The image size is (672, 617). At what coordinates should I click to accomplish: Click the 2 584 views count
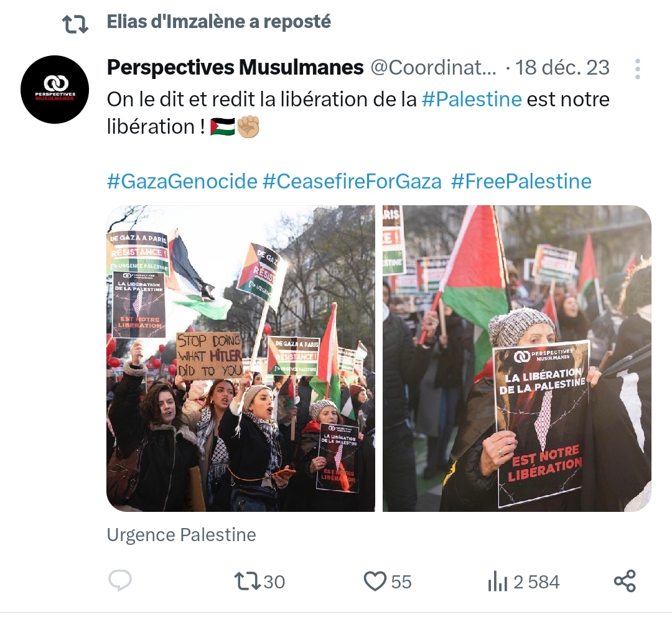click(x=536, y=582)
